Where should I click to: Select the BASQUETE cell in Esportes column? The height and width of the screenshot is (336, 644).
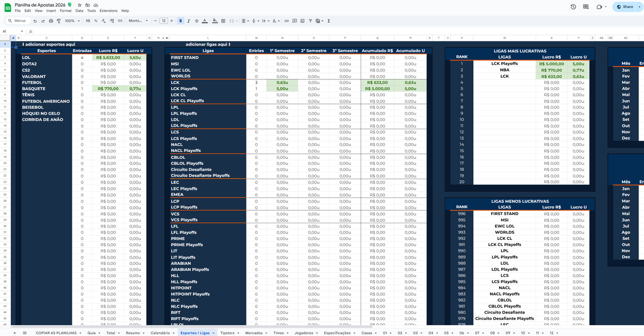pyautogui.click(x=46, y=89)
